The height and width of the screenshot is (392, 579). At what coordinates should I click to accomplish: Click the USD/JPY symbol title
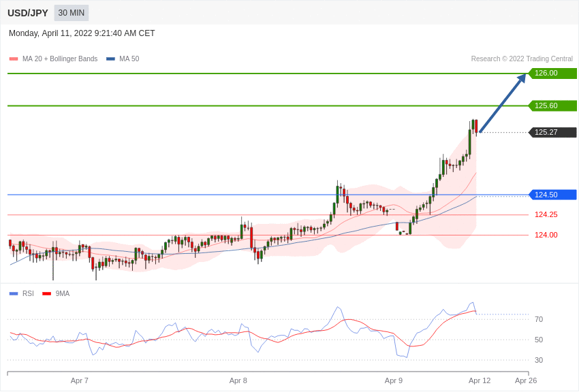pos(28,13)
